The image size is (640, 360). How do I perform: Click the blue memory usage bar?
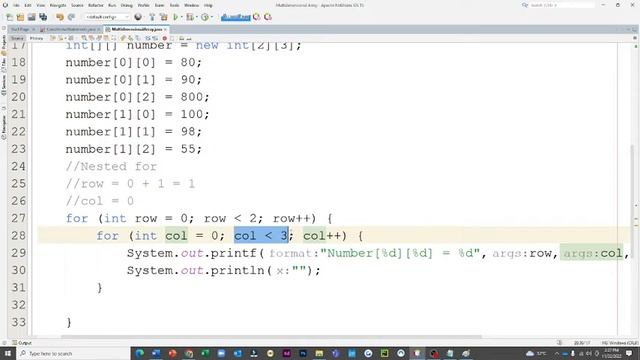(236, 17)
